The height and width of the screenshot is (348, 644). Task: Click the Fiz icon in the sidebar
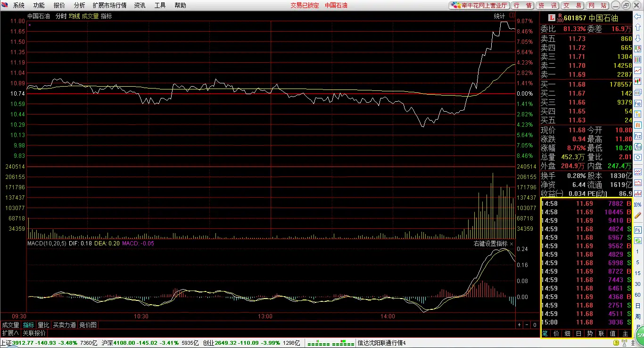638,136
